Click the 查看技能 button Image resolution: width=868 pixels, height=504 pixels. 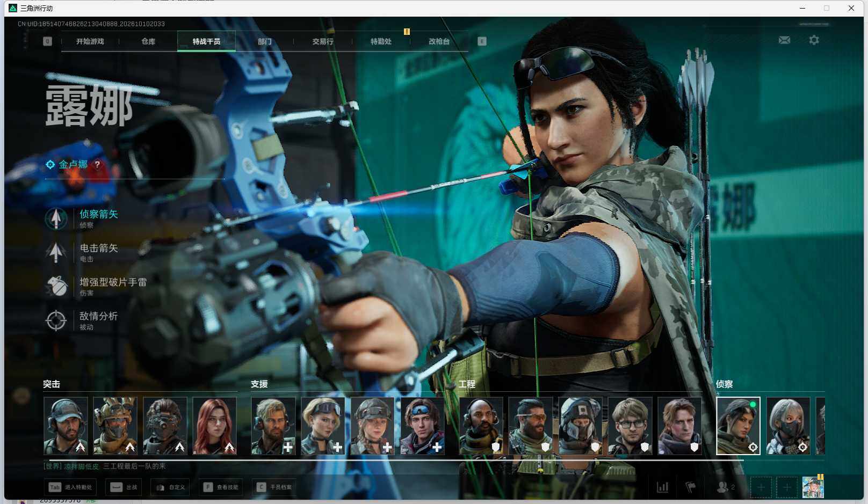coord(221,487)
